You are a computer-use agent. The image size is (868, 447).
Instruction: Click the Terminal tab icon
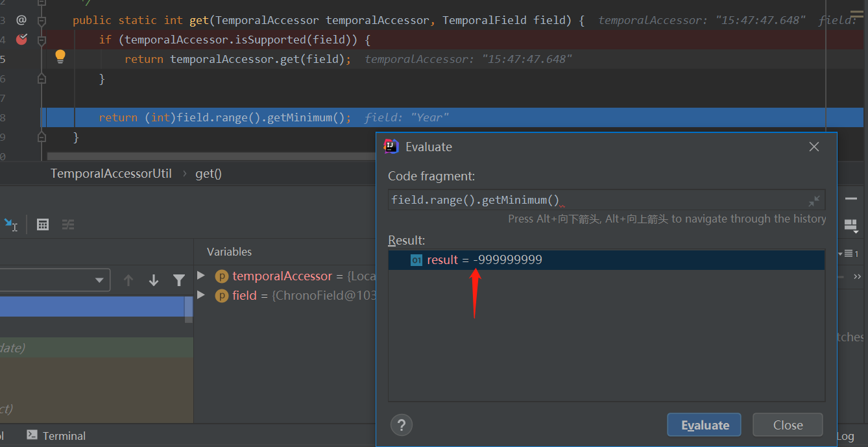coord(32,435)
